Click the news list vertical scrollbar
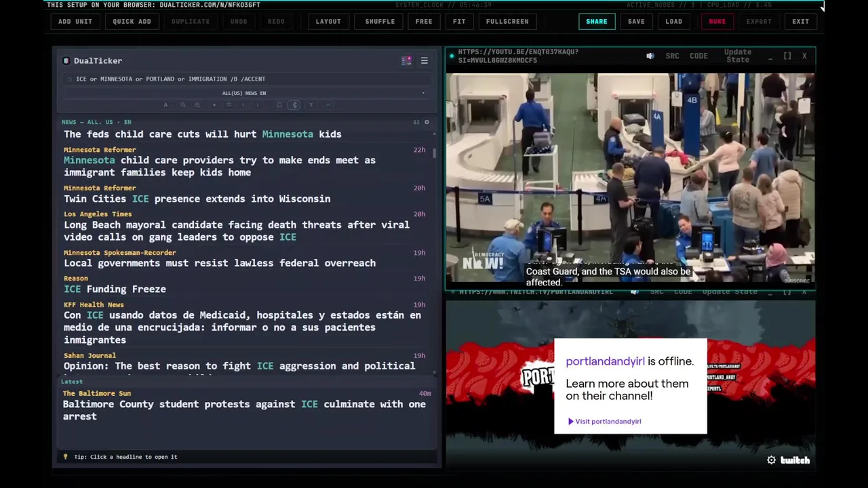Image resolution: width=868 pixels, height=488 pixels. 434,152
